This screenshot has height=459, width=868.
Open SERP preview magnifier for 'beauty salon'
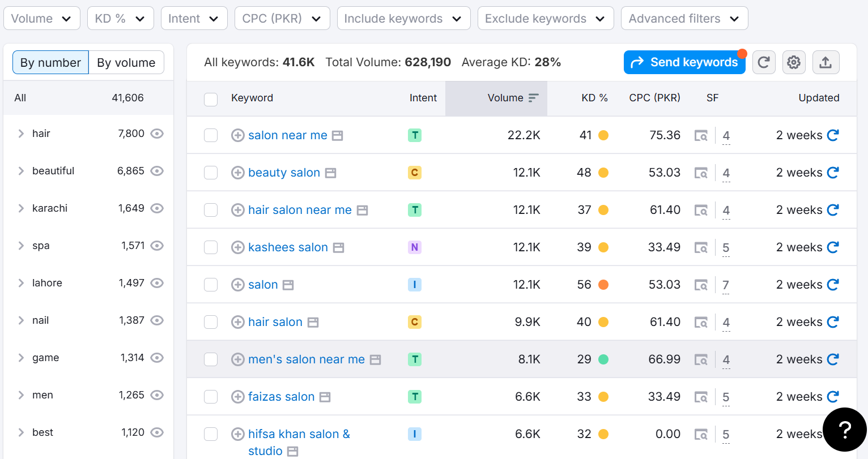coord(701,173)
